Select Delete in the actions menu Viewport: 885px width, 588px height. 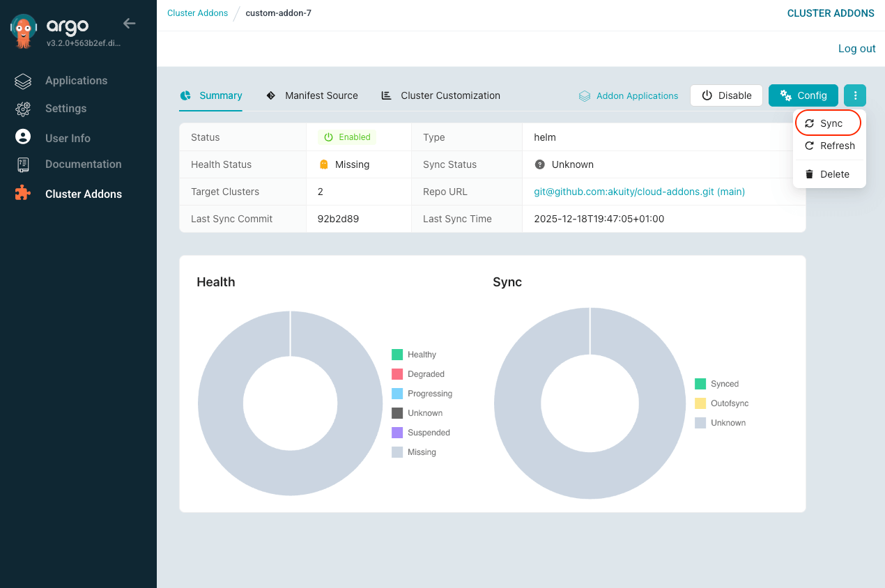[829, 174]
